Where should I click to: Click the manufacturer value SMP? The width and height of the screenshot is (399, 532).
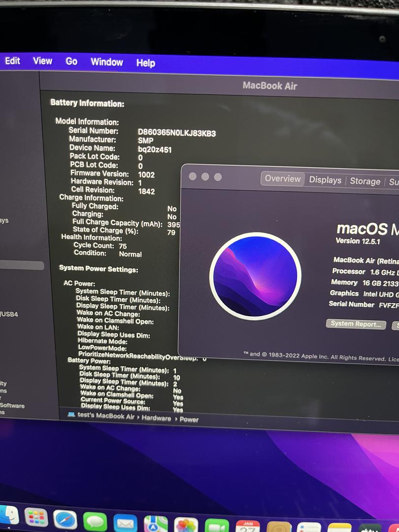click(x=145, y=140)
